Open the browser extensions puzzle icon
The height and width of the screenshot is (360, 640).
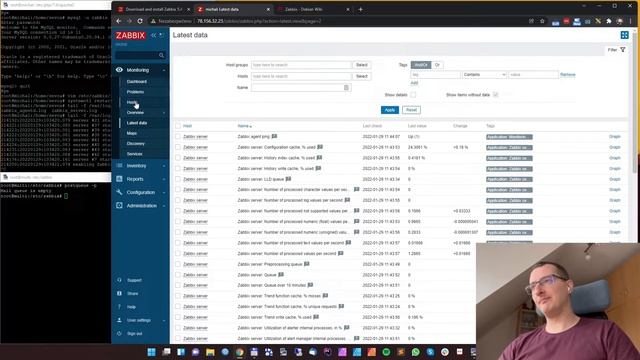coord(609,21)
